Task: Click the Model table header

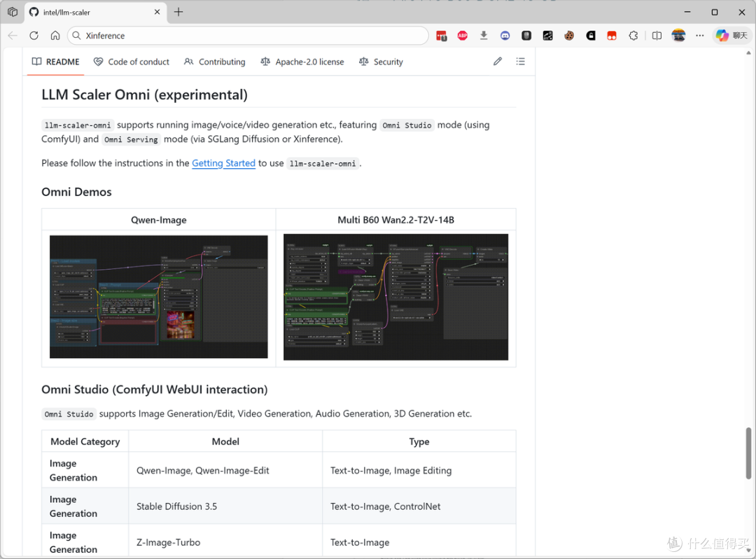Action: 225,441
